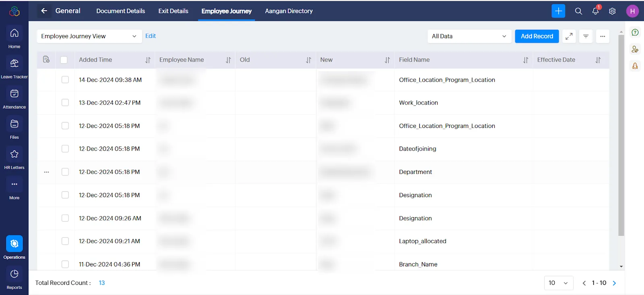644x295 pixels.
Task: Sort by Added Time column
Action: pos(148,60)
